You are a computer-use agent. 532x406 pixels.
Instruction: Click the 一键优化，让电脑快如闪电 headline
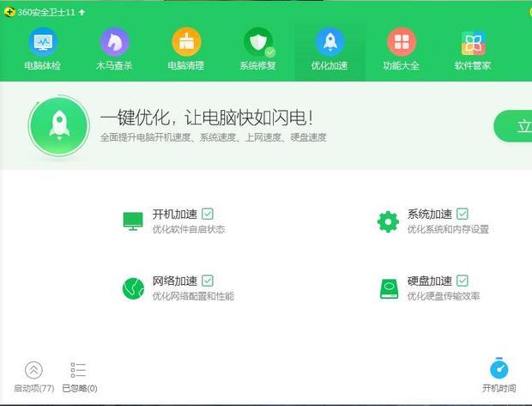click(207, 118)
